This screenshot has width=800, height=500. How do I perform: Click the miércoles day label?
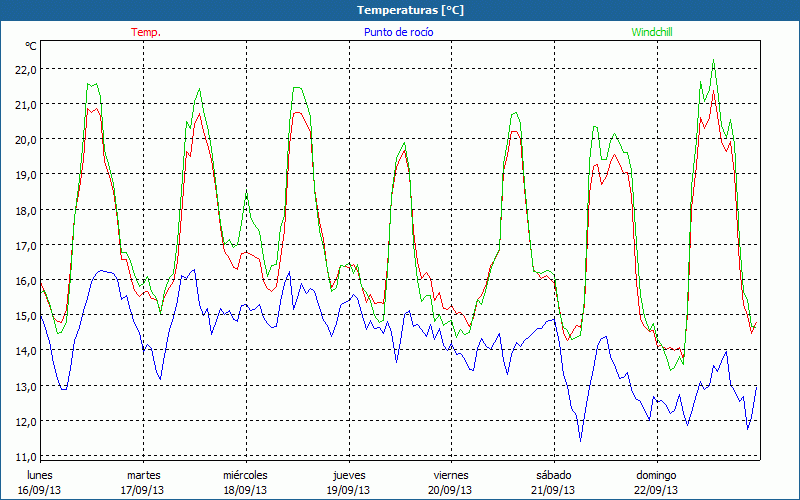click(x=245, y=475)
